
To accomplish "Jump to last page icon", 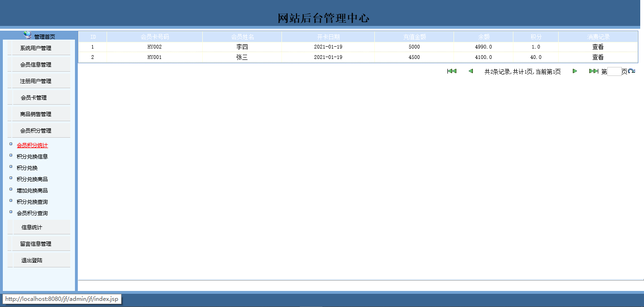I will click(x=594, y=71).
